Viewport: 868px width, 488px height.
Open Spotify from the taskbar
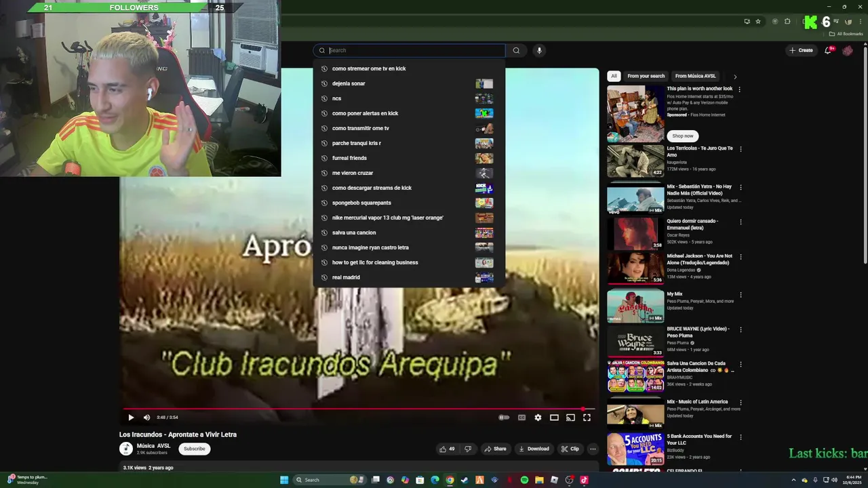(x=524, y=480)
